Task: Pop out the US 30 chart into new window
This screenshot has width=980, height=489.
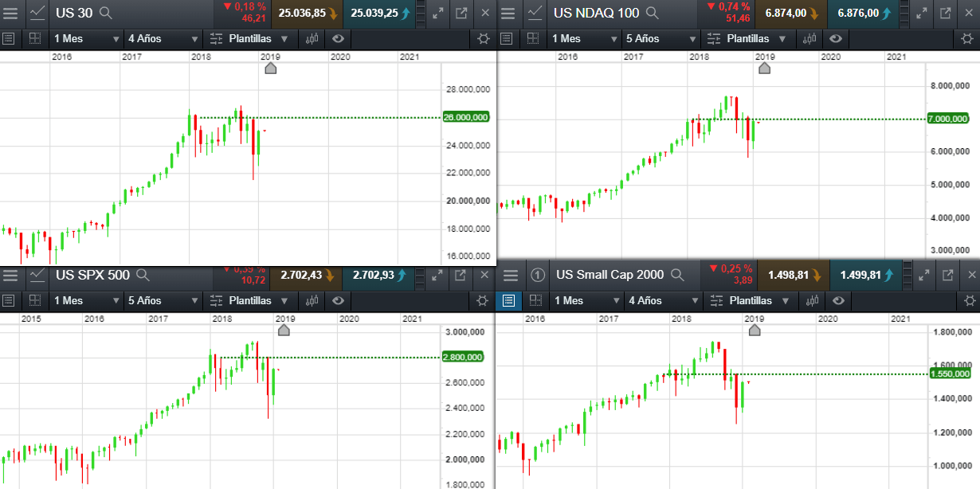Action: (462, 13)
